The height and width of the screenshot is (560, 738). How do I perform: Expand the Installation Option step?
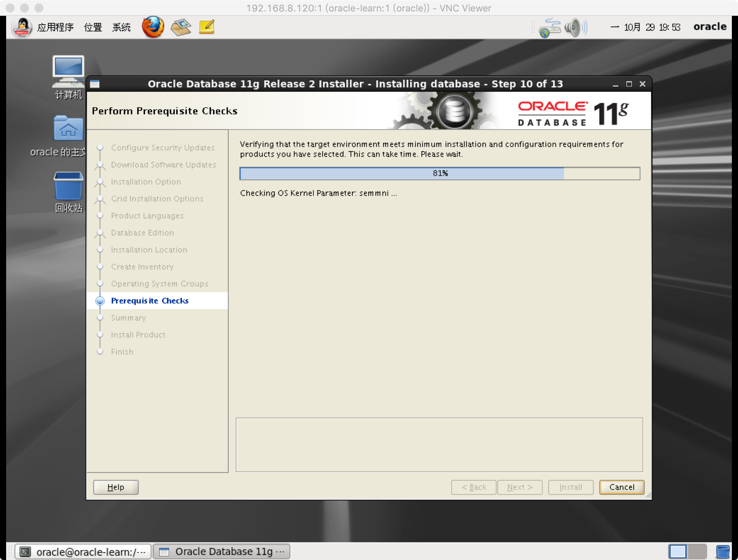point(146,182)
